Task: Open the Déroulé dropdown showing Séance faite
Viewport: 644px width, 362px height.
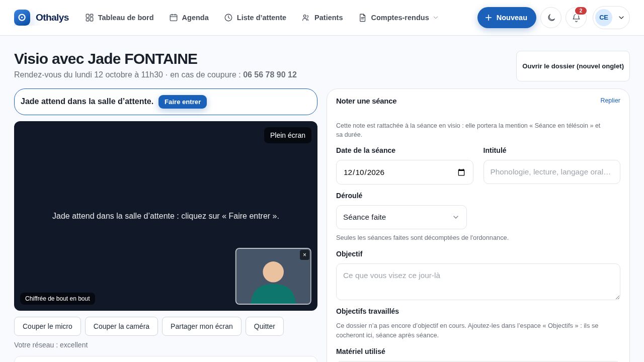Action: (x=401, y=217)
